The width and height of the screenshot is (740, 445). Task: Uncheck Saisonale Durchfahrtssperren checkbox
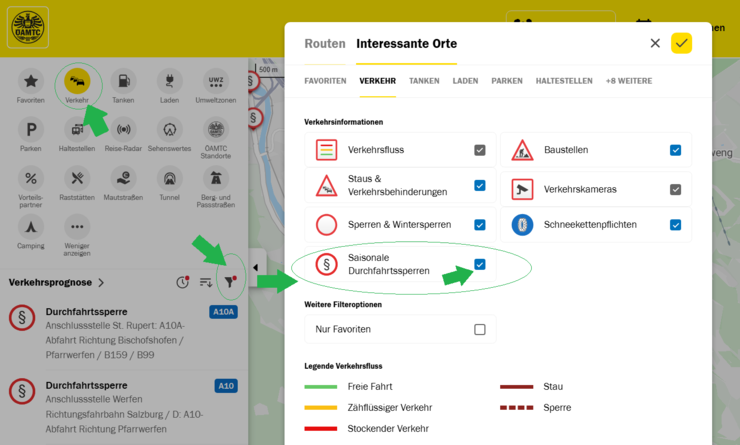click(479, 264)
